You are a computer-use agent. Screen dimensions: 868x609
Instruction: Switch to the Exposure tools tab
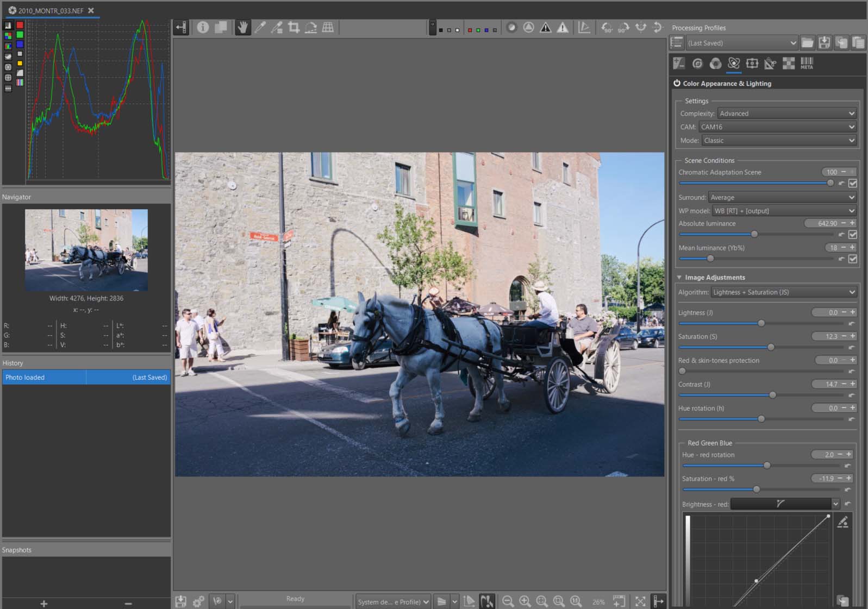pyautogui.click(x=679, y=64)
